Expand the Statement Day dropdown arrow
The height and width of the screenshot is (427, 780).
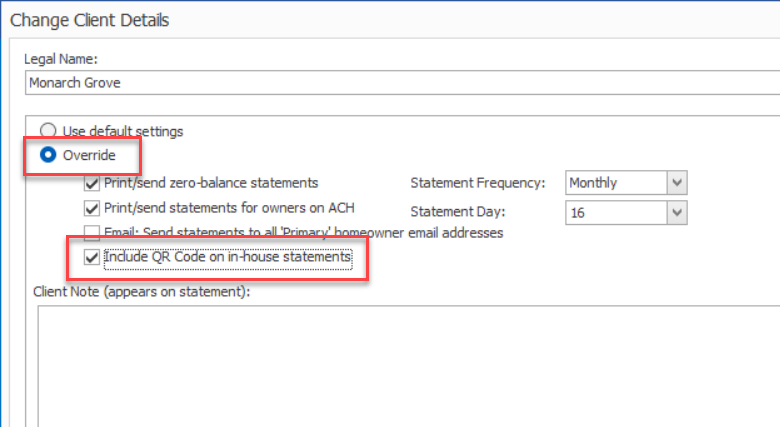tap(677, 212)
